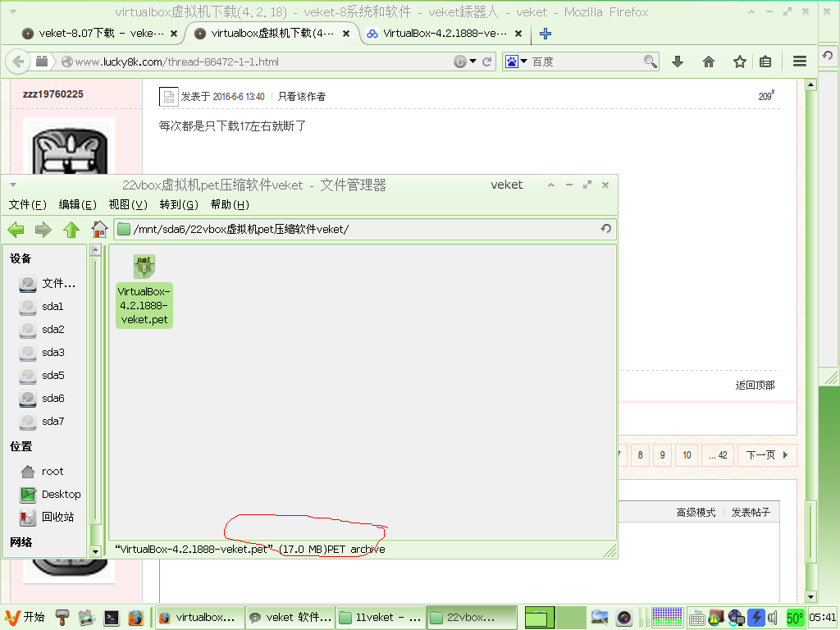Open sda6 drive in sidebar
The height and width of the screenshot is (630, 840).
42,399
